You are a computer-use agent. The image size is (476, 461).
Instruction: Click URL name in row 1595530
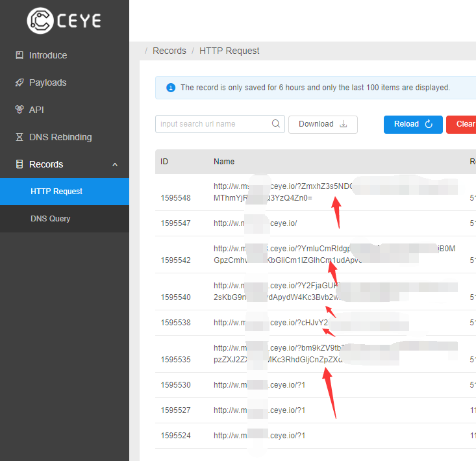tap(259, 385)
